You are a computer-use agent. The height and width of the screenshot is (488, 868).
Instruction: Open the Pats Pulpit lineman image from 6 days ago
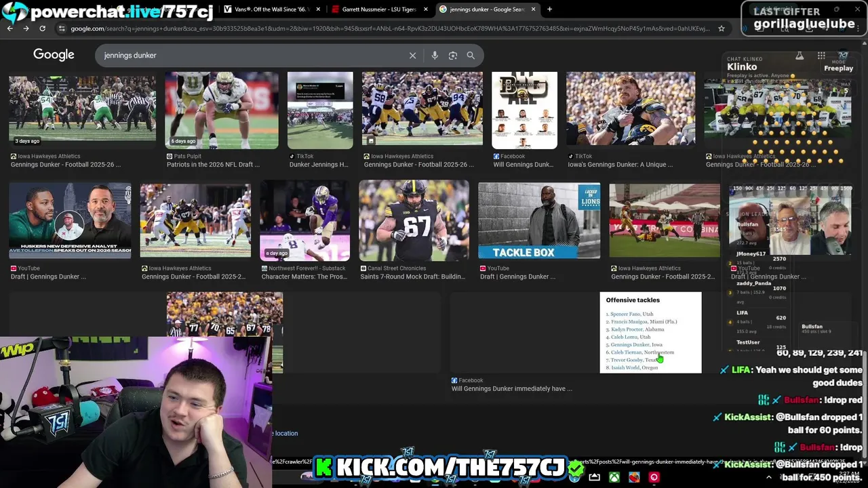[222, 110]
